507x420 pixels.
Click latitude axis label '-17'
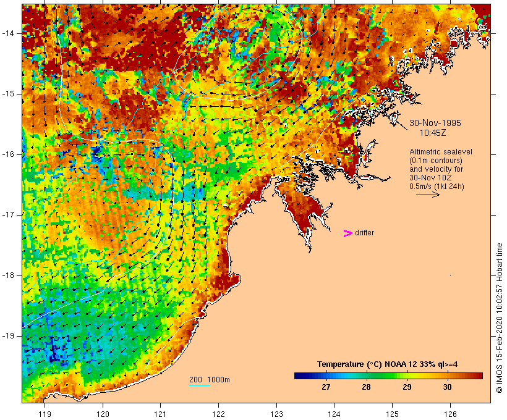[7, 215]
